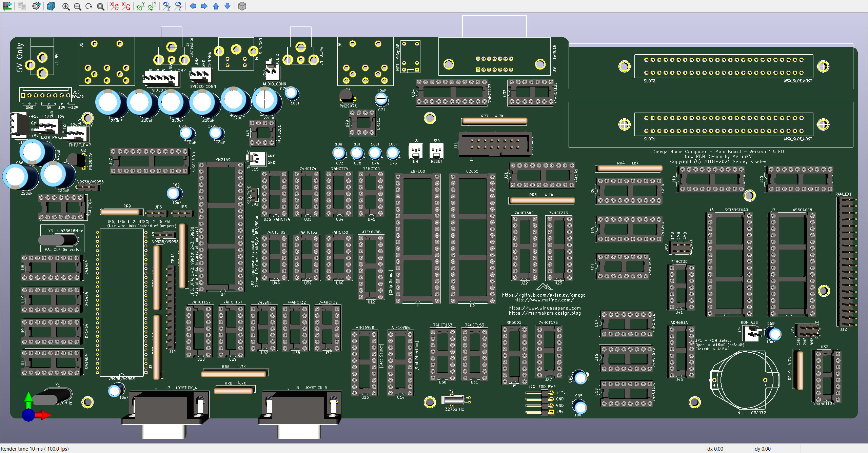Click the copy 3D image to clipboard icon

tap(22, 6)
